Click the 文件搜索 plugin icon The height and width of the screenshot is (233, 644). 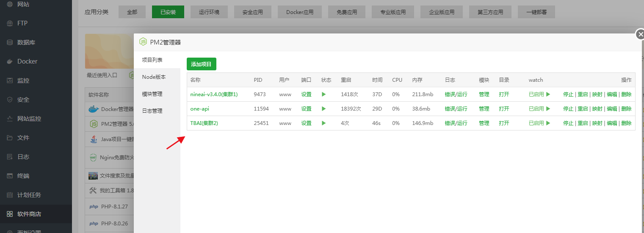pyautogui.click(x=93, y=175)
